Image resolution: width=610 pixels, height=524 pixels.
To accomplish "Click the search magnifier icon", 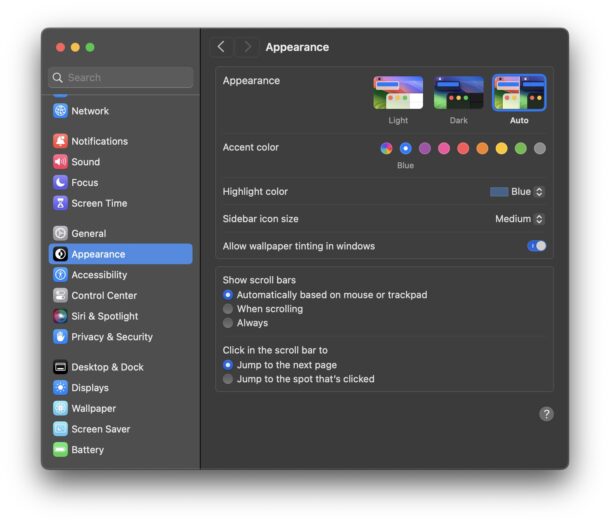I will point(58,77).
